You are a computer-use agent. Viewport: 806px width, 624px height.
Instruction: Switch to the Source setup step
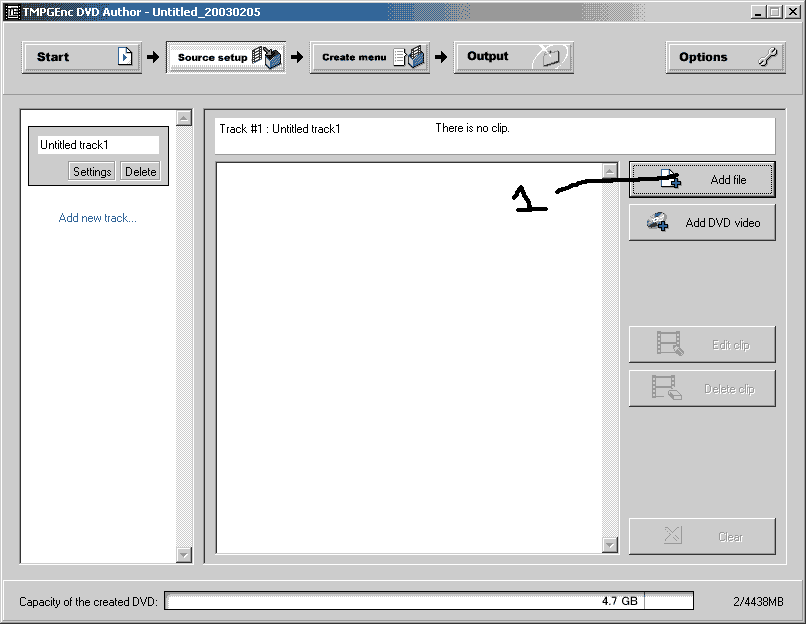[226, 57]
